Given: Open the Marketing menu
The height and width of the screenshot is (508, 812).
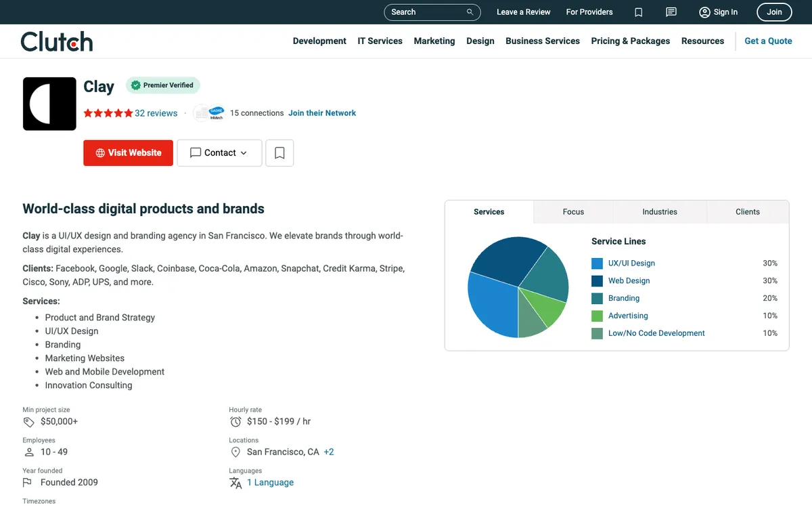Looking at the screenshot, I should pyautogui.click(x=434, y=41).
